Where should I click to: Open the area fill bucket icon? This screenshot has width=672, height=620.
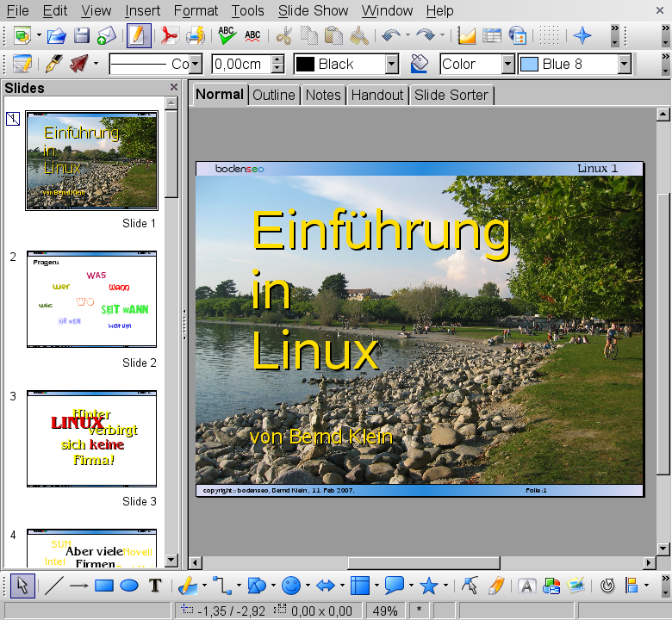(x=420, y=65)
